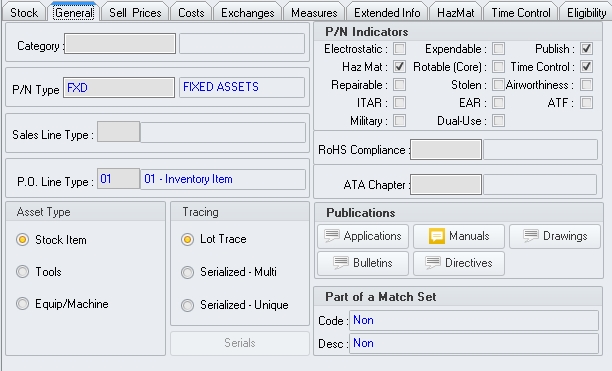The width and height of the screenshot is (612, 371).
Task: Choose Equip/Machine asset type
Action: tap(23, 304)
